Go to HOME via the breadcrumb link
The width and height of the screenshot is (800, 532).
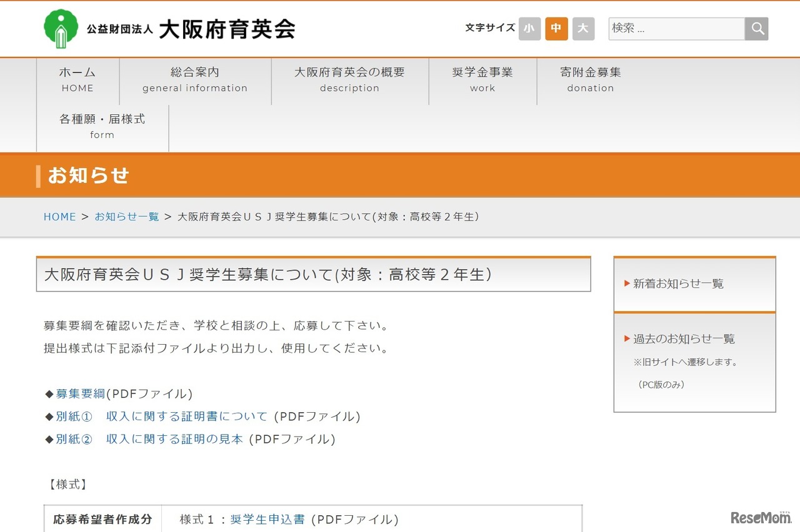59,217
